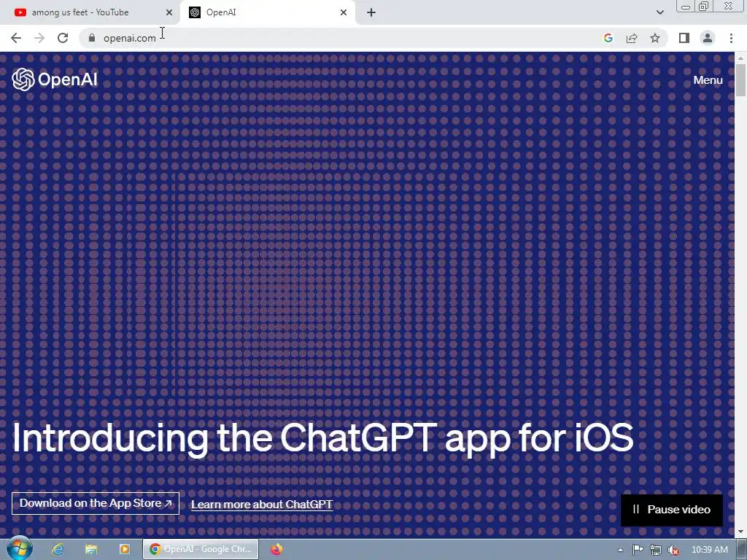Click the muted volume tray icon

[673, 550]
